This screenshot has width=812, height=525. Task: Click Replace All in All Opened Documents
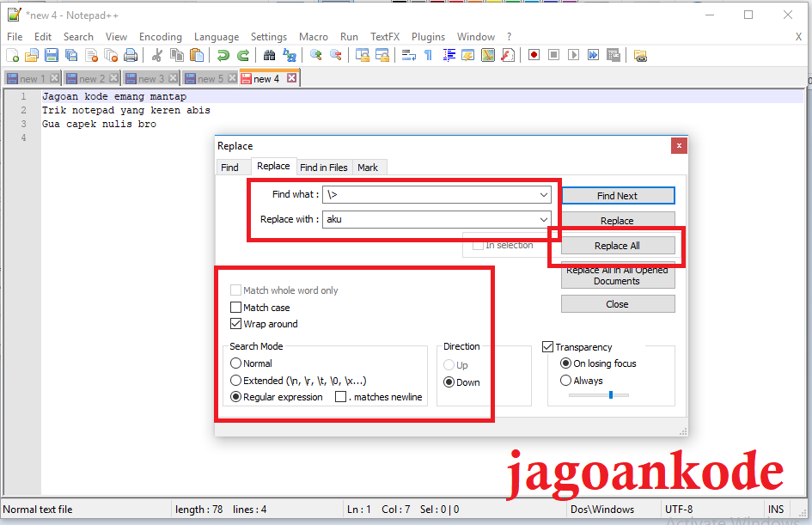618,276
